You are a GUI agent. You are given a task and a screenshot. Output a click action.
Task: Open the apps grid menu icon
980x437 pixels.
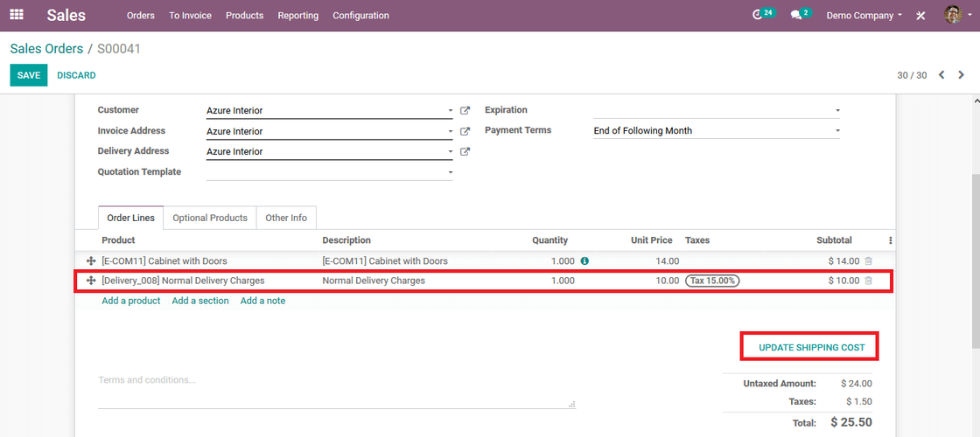17,15
